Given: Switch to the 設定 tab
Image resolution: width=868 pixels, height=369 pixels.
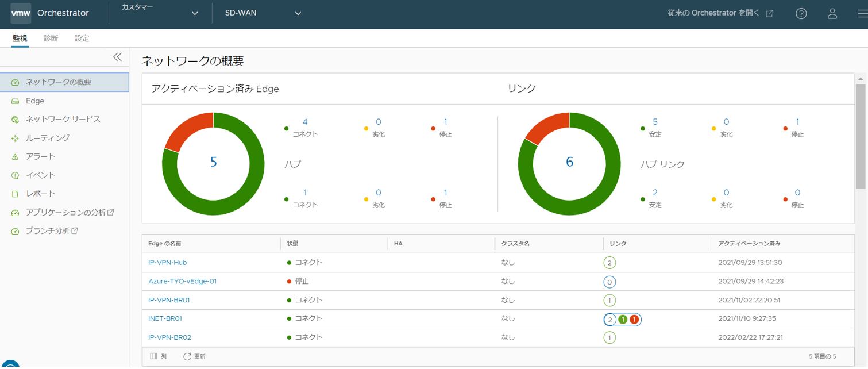Looking at the screenshot, I should tap(82, 39).
